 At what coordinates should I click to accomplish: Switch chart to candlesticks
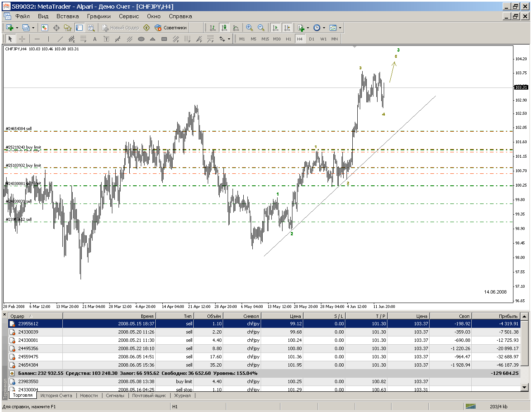224,28
